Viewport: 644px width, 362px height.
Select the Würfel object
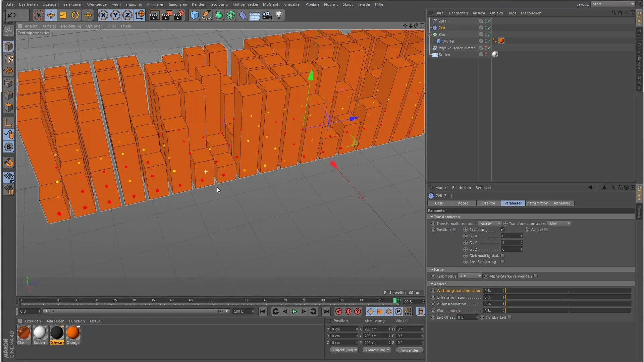448,41
